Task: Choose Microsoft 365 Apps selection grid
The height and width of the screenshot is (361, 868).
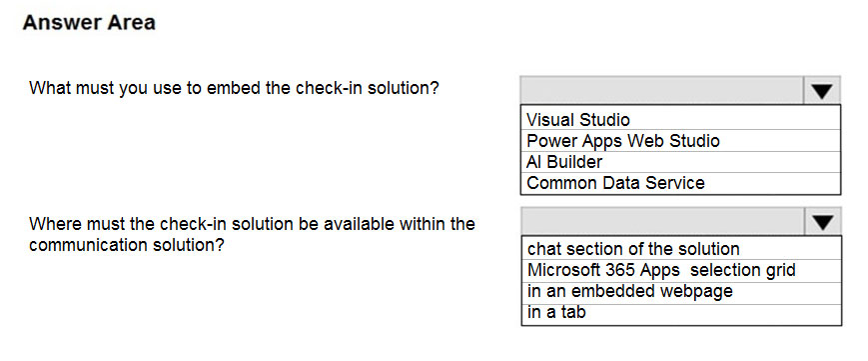Action: [681, 270]
